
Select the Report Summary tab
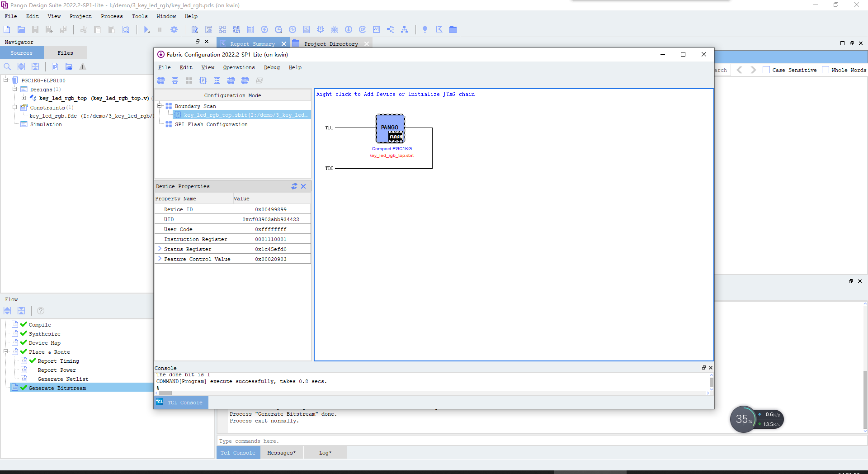click(x=252, y=44)
